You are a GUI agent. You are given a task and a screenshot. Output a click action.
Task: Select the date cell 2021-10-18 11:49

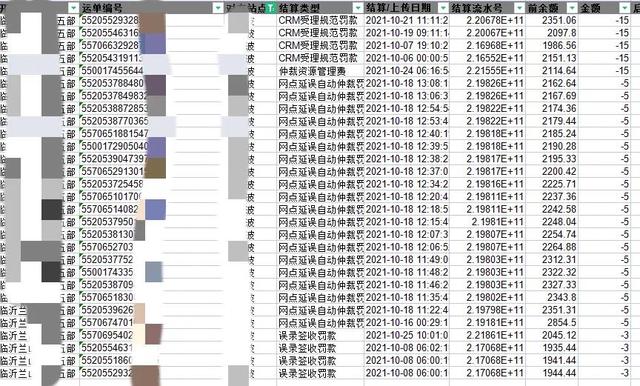click(407, 260)
